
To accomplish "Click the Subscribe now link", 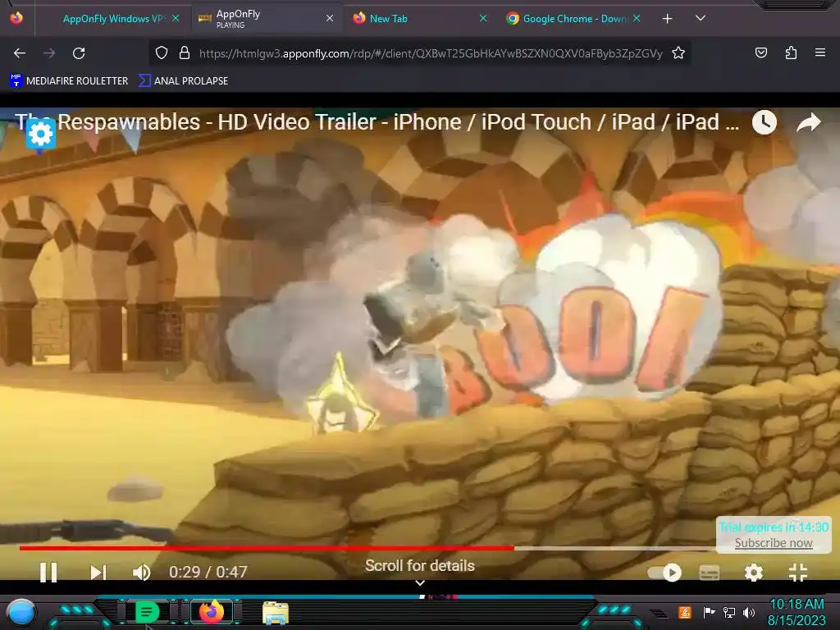I will tap(774, 543).
